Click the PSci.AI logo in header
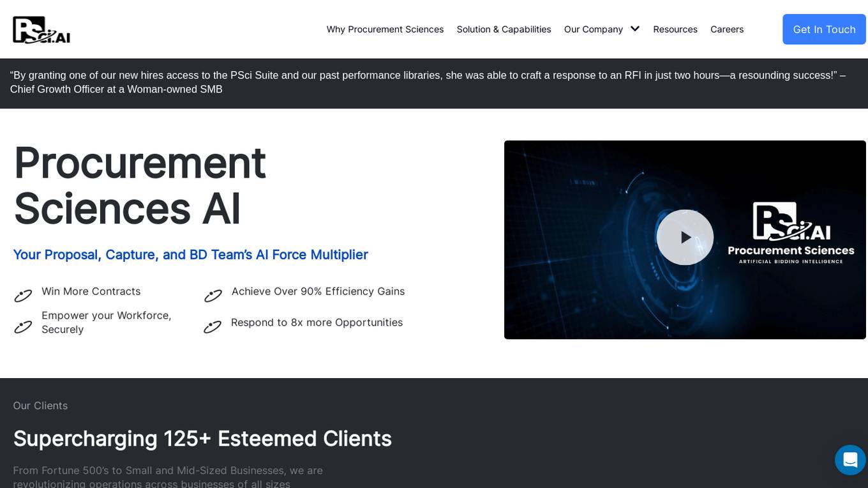 [41, 29]
